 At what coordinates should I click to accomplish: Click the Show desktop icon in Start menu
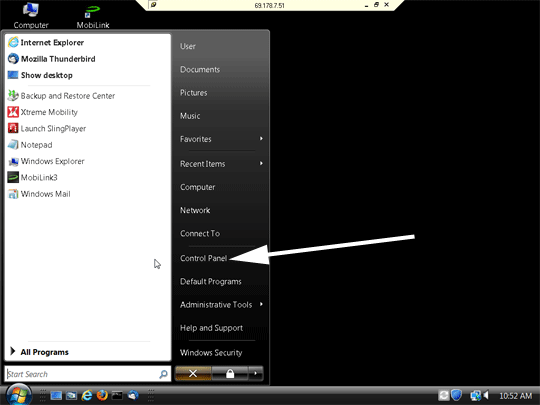tap(13, 75)
